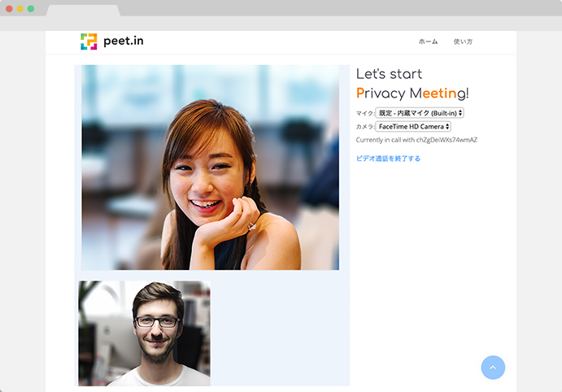Viewport: 562px width, 392px height.
Task: Click the small video thumbnail of bearded man
Action: [x=144, y=333]
